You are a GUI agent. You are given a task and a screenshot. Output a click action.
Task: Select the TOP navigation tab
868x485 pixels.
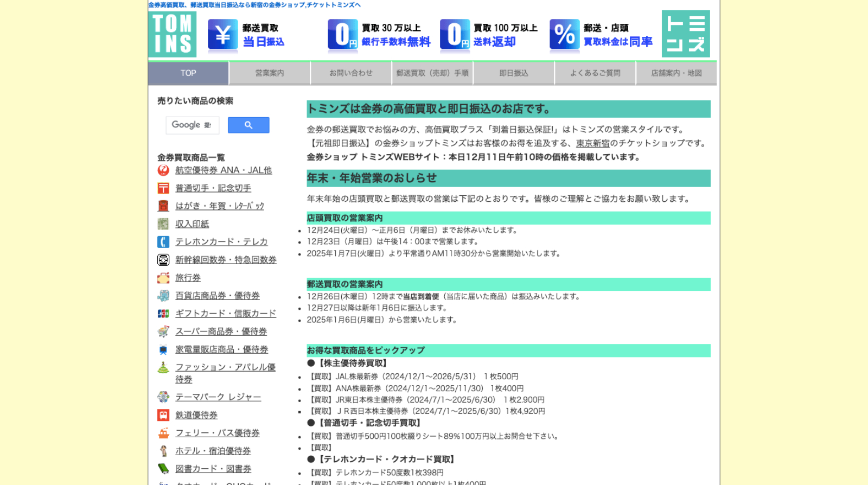(188, 73)
